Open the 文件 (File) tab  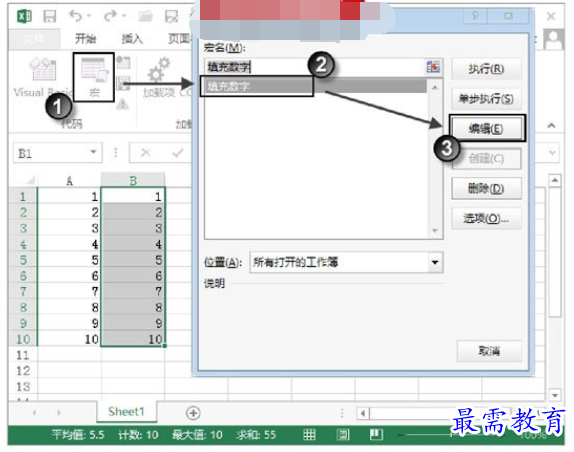click(34, 39)
